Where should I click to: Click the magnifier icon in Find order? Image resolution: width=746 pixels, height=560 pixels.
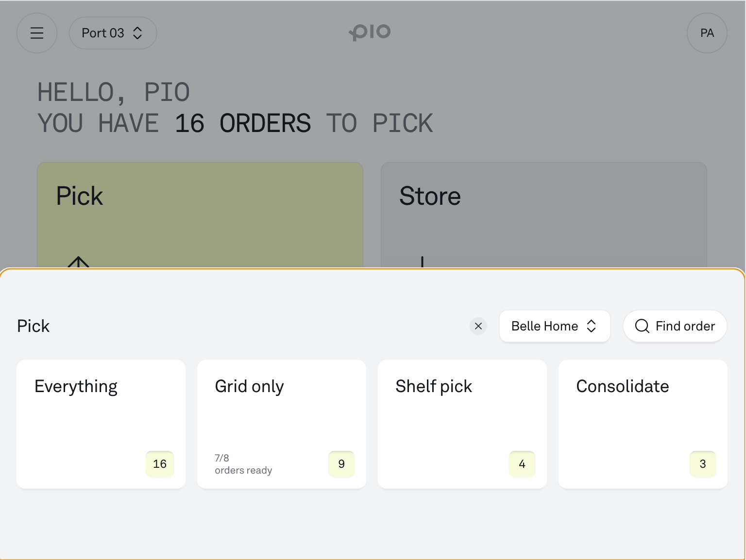tap(642, 326)
